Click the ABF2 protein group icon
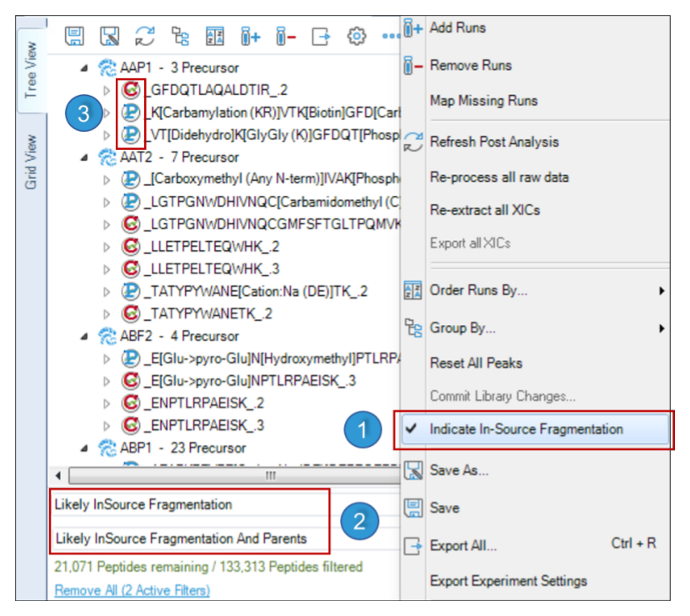 (107, 336)
